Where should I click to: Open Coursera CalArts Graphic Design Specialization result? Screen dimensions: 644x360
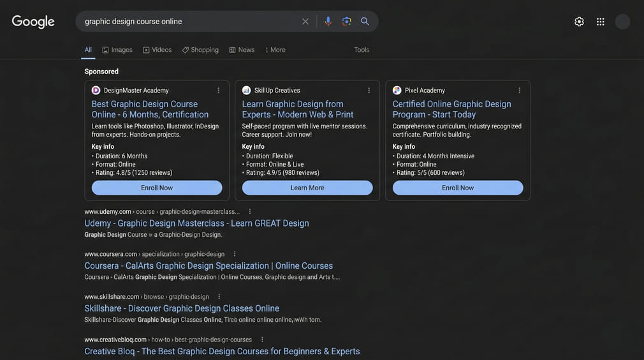click(x=209, y=266)
